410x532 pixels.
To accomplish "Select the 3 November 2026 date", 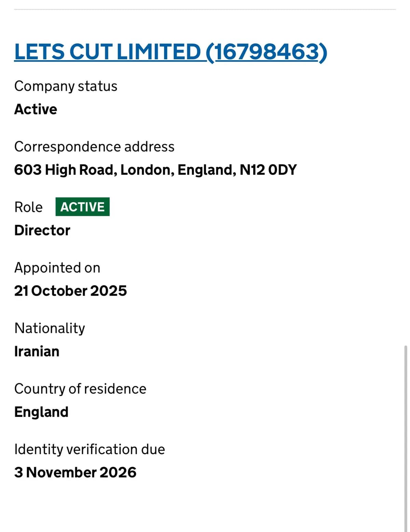I will [75, 473].
